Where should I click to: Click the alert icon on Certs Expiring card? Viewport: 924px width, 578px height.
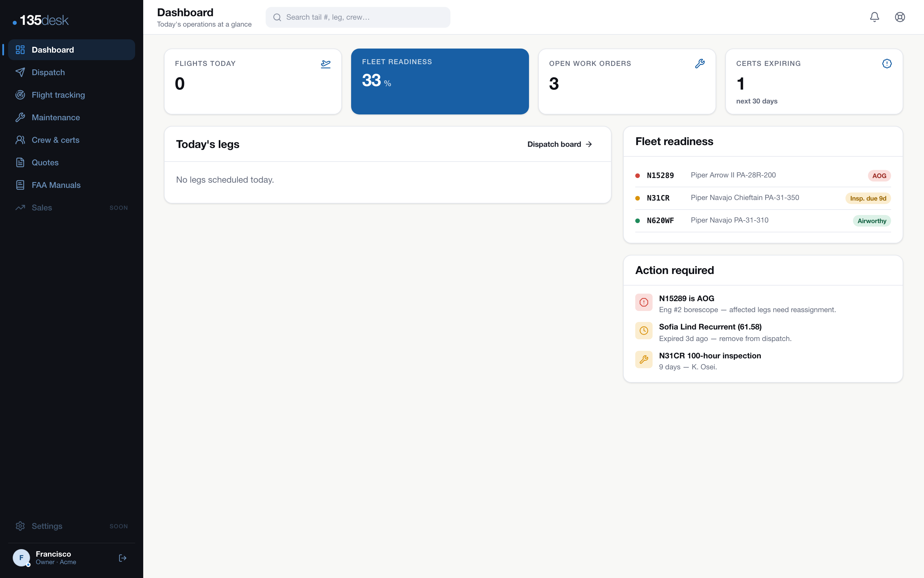887,64
